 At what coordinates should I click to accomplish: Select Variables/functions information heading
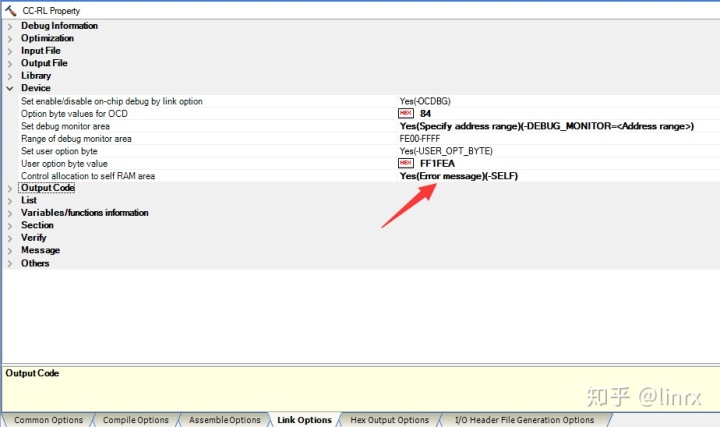[x=84, y=213]
